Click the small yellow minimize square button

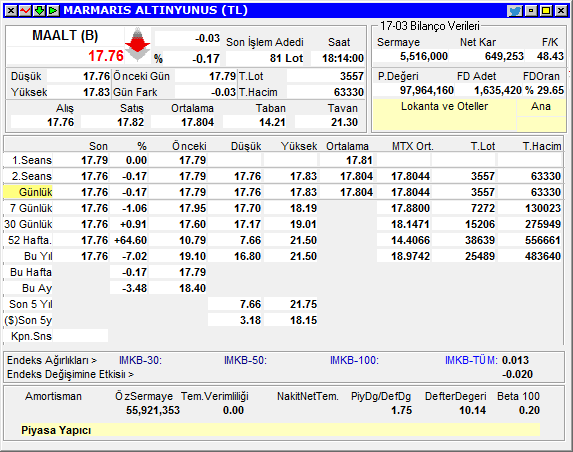[531, 11]
